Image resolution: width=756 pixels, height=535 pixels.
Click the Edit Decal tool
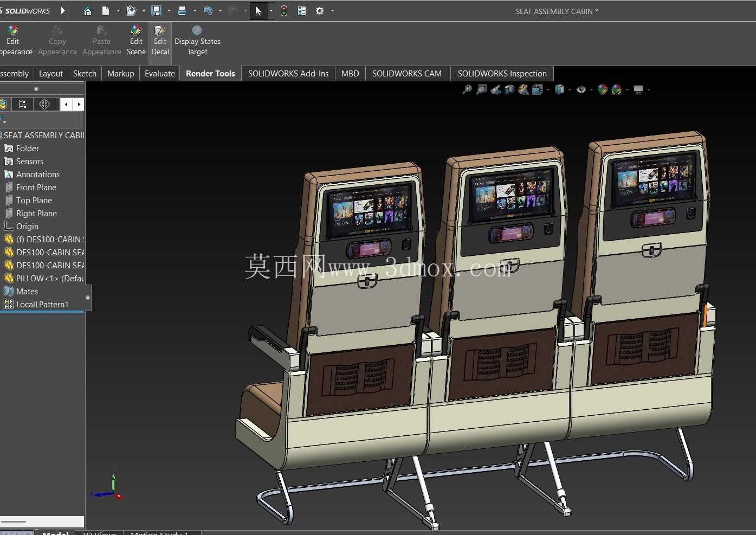pos(160,41)
